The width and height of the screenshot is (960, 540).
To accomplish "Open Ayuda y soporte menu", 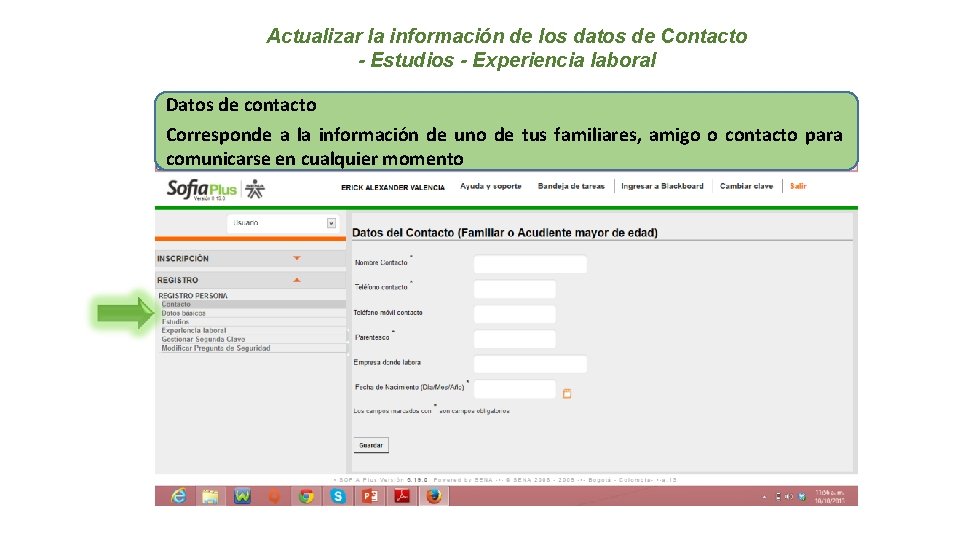I will tap(491, 186).
